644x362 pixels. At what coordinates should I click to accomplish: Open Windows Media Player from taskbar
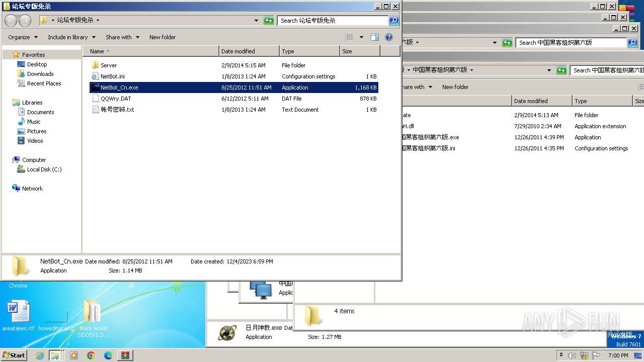tap(74, 355)
